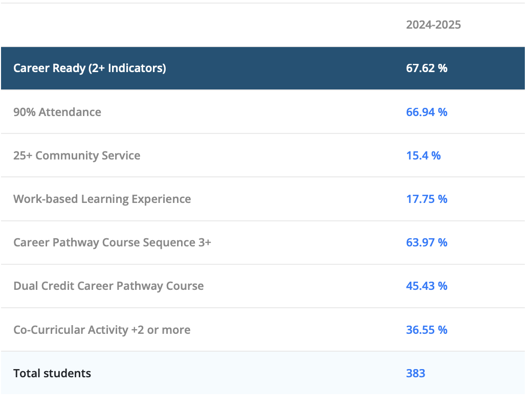Open the 36.55 % co-curricular activity link
The height and width of the screenshot is (411, 532).
[426, 330]
